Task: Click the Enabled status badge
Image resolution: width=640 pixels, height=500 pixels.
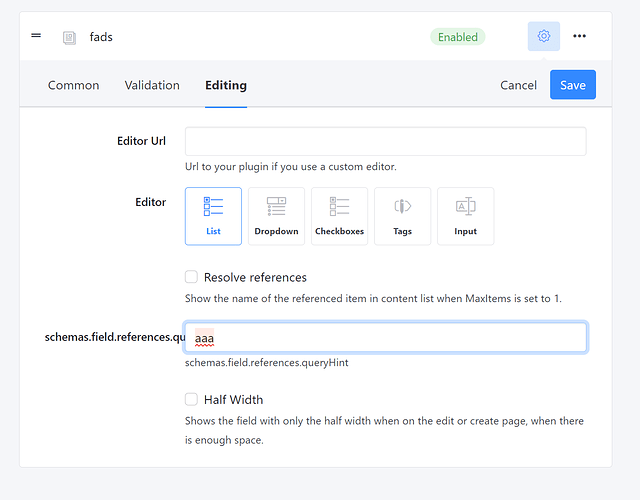Action: 458,37
